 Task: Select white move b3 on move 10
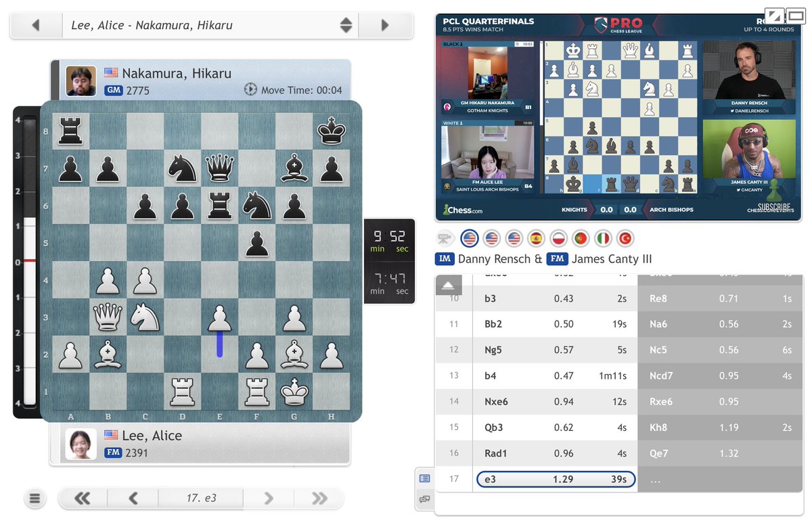556,298
